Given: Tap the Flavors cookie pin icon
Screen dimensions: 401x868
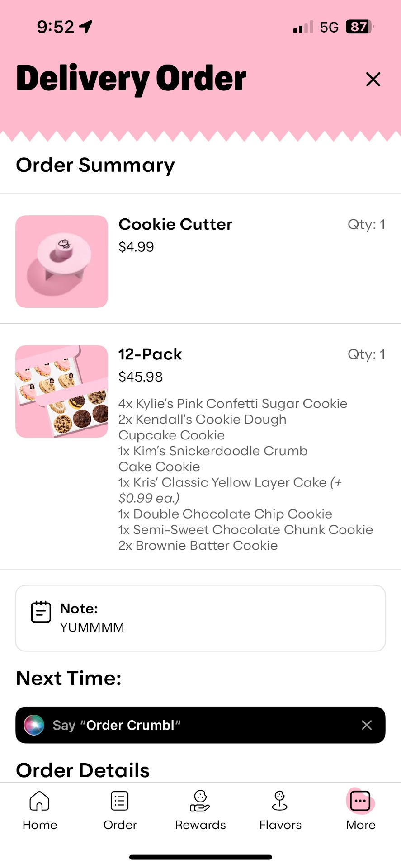Looking at the screenshot, I should [280, 801].
